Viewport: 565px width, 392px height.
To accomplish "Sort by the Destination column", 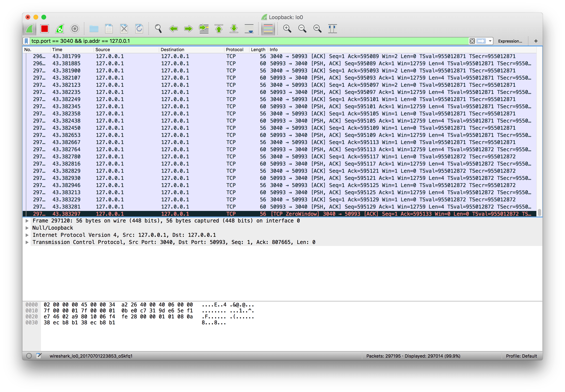I will (x=192, y=50).
